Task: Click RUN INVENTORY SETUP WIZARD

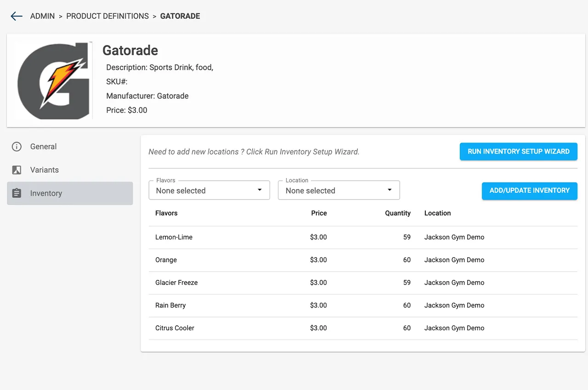Action: (x=518, y=151)
